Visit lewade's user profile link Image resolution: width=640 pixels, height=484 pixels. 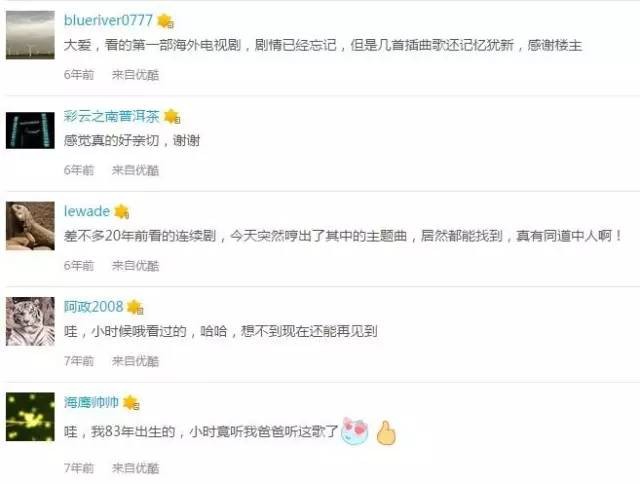click(x=87, y=211)
